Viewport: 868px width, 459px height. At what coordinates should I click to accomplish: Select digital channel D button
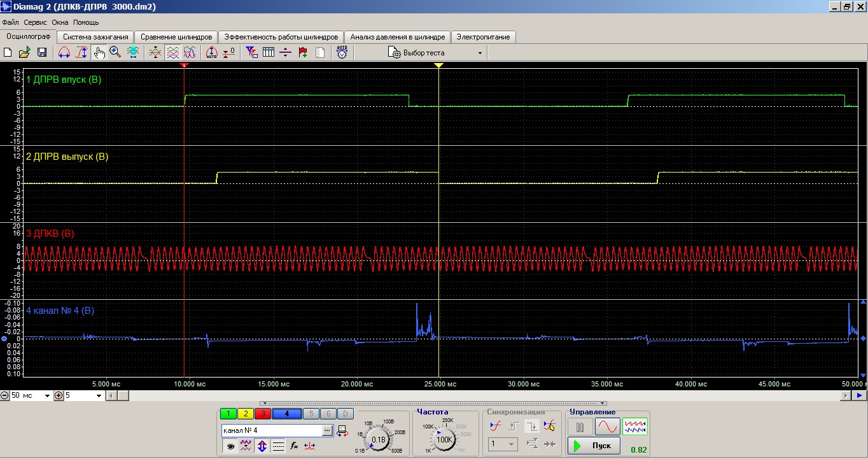coord(344,414)
